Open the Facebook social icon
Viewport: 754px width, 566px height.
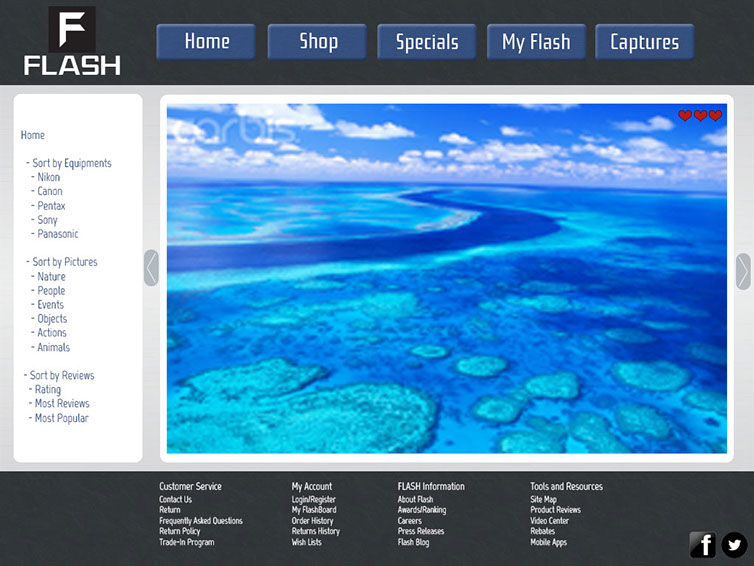(x=703, y=544)
